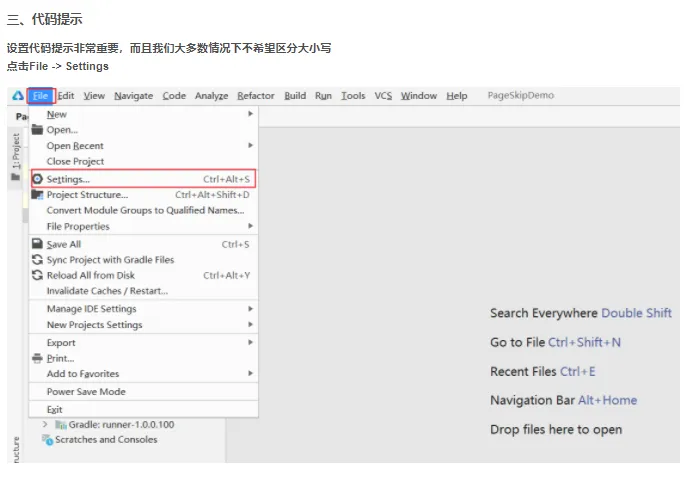Image resolution: width=690 pixels, height=489 pixels.
Task: Open the Help menu
Action: pyautogui.click(x=457, y=96)
